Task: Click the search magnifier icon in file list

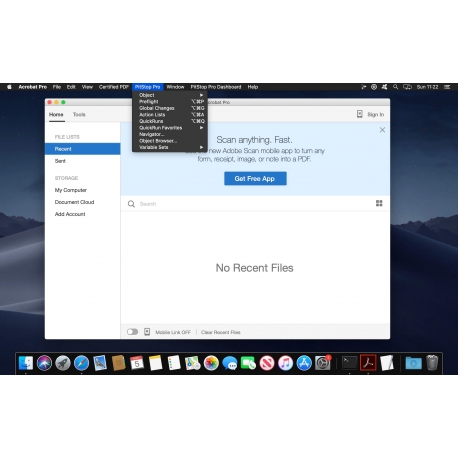Action: (x=131, y=204)
